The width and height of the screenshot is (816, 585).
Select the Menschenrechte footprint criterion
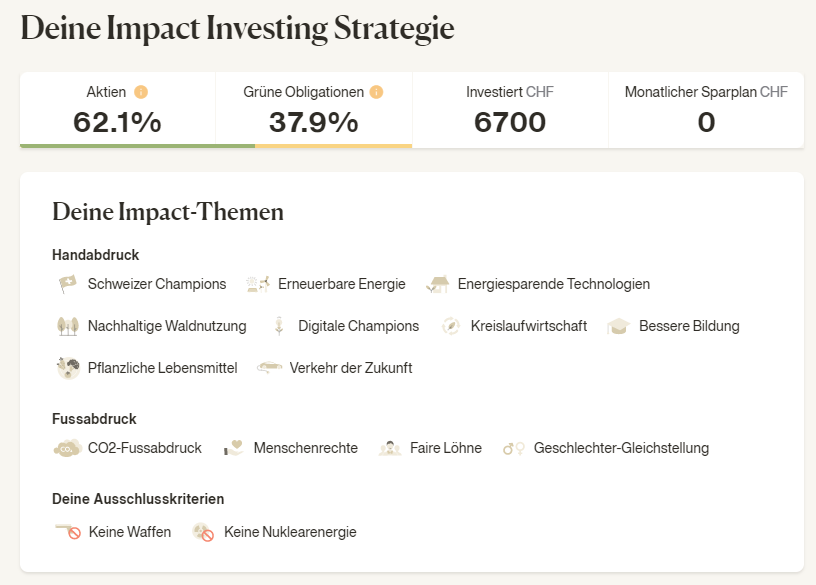coord(305,448)
